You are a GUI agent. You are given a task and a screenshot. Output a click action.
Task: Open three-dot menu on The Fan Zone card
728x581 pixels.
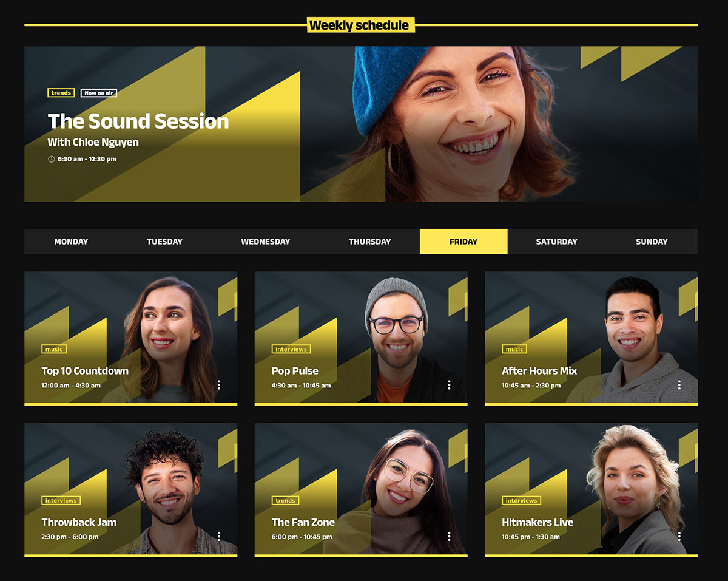point(449,536)
